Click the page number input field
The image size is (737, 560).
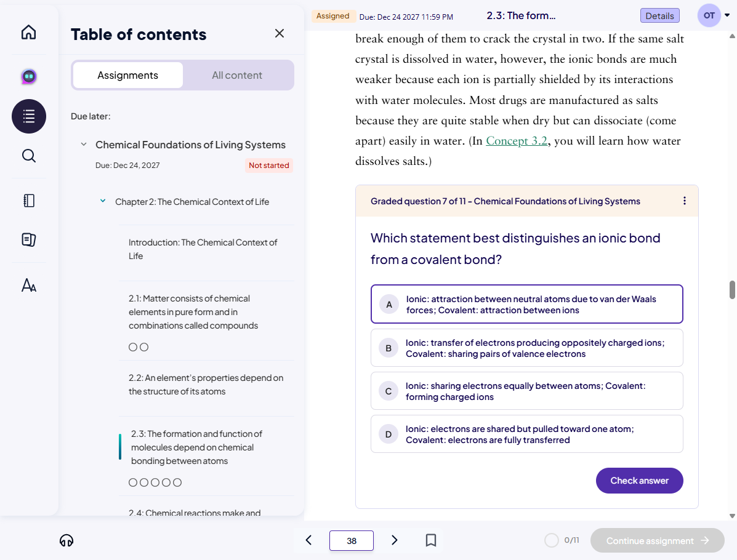[351, 540]
